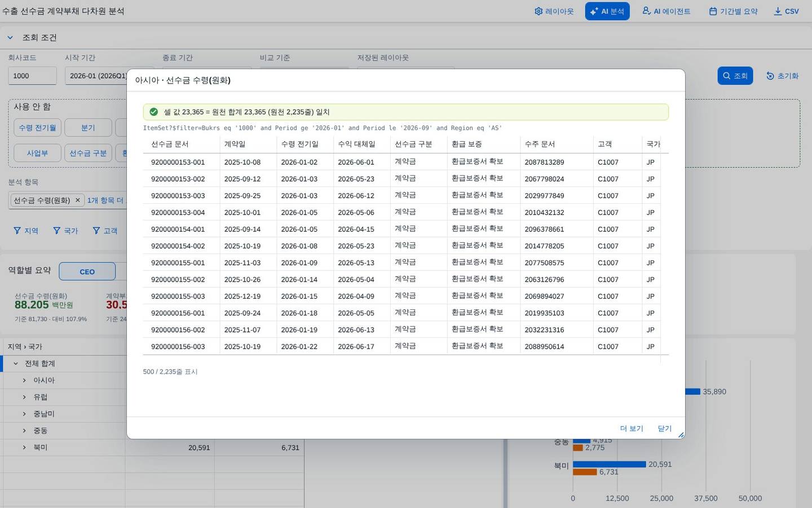Screen dimensions: 812x508
Task: Open the 레이아웃 layout settings
Action: (x=554, y=11)
